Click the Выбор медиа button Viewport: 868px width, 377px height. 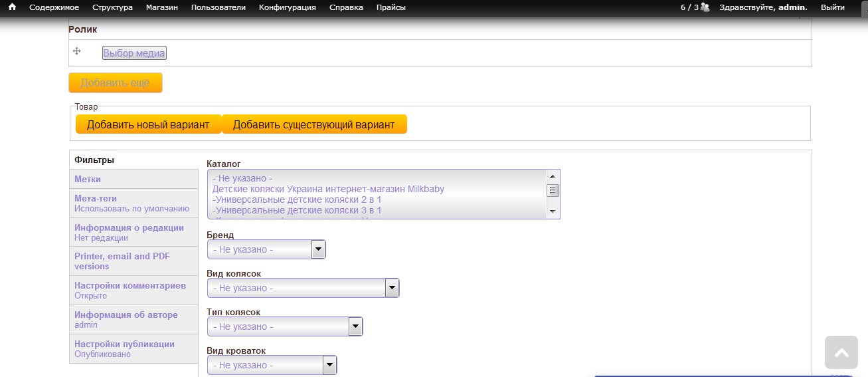pos(134,53)
